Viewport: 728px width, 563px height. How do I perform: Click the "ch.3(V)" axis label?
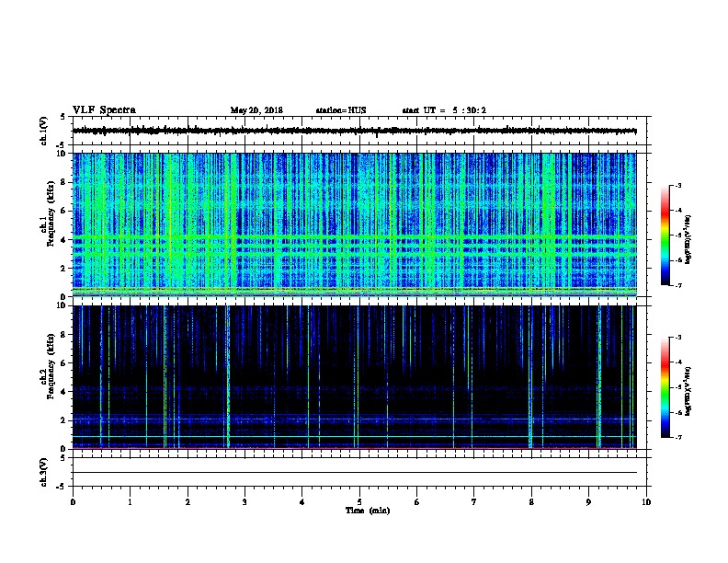(x=44, y=472)
